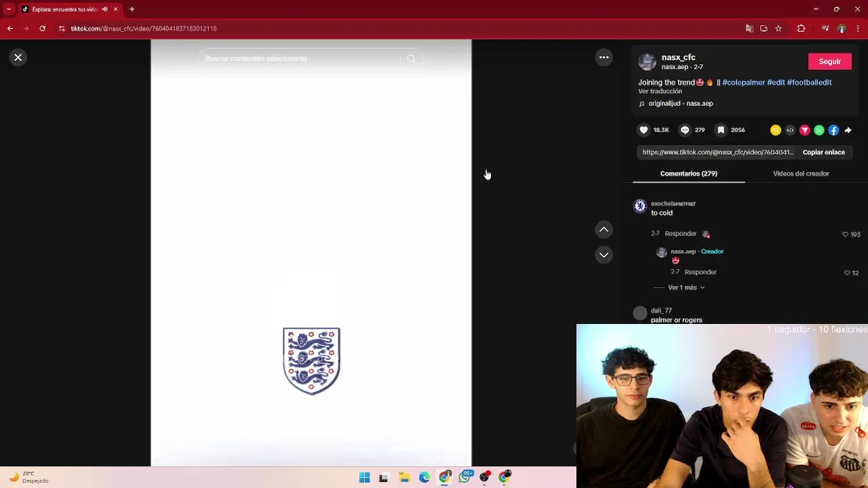This screenshot has width=868, height=488.
Task: Open dali_77 commenter avatar
Action: click(640, 313)
